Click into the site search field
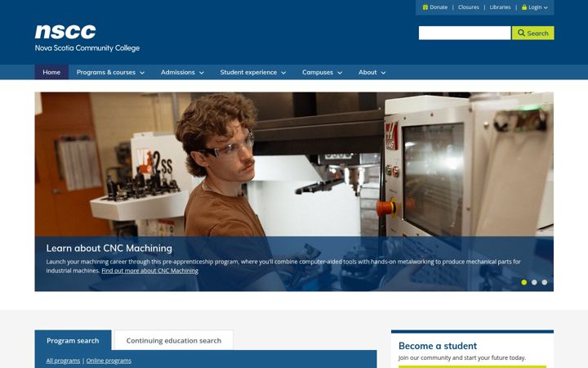 click(464, 33)
